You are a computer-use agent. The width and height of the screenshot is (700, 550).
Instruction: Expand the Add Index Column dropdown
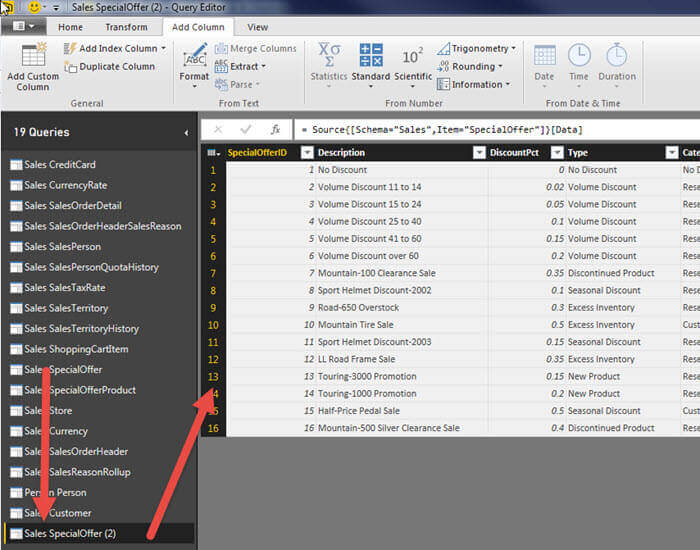[163, 48]
